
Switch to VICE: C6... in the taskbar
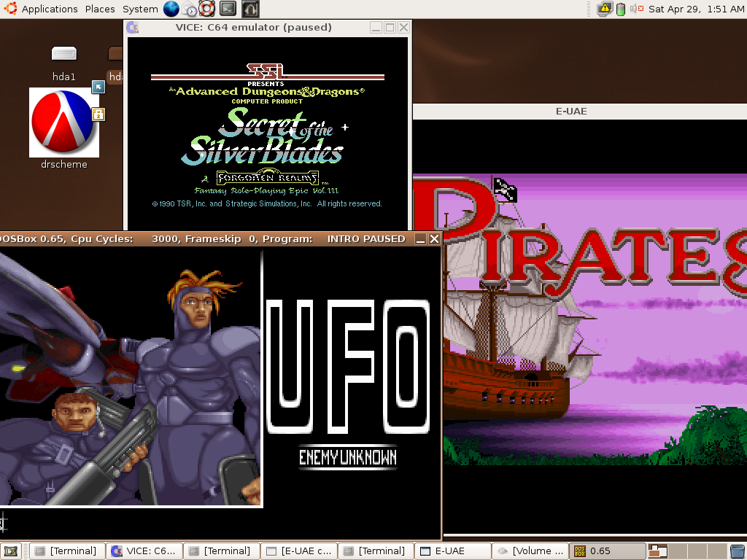(145, 551)
